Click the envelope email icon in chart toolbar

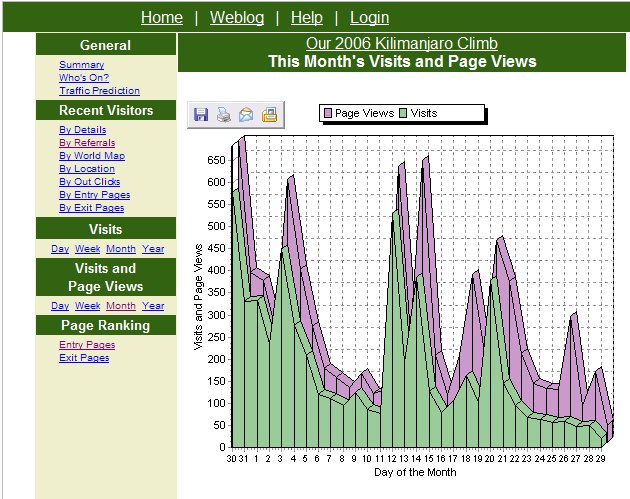[x=246, y=115]
